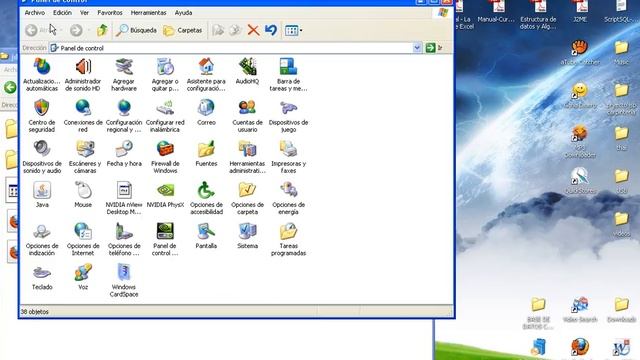Viewport: 640px width, 360px height.
Task: Click the Búsqueda toolbar button
Action: tap(136, 30)
